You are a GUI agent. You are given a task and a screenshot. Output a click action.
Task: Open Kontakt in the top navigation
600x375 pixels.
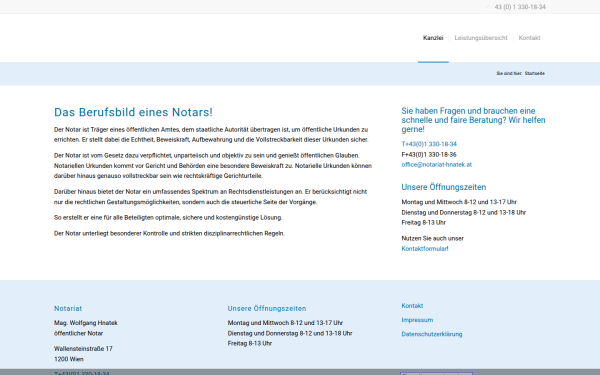tap(529, 38)
